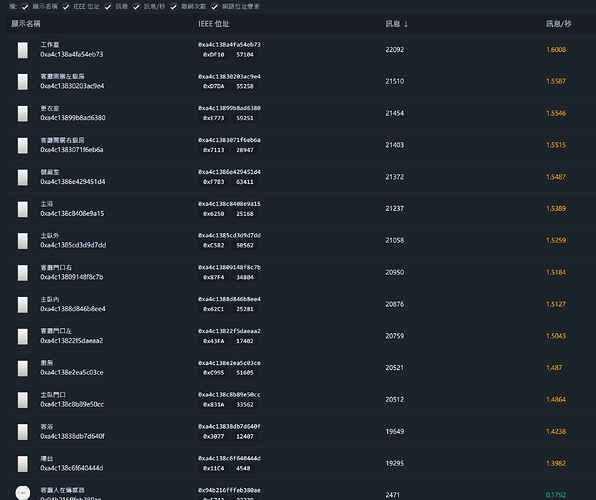Click device image for 0xa4c1388d846b8ee4
This screenshot has width=596, height=500.
tap(23, 305)
